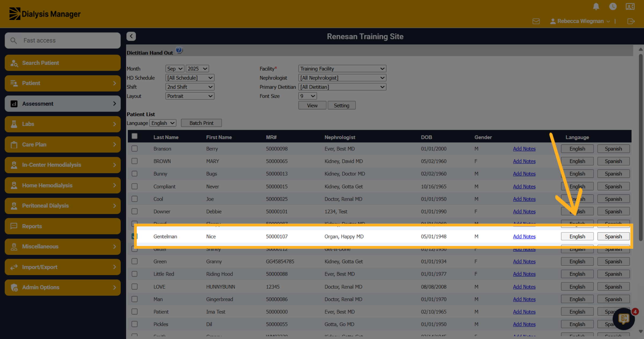
Task: Click Spanish button for Branson row
Action: (x=613, y=149)
